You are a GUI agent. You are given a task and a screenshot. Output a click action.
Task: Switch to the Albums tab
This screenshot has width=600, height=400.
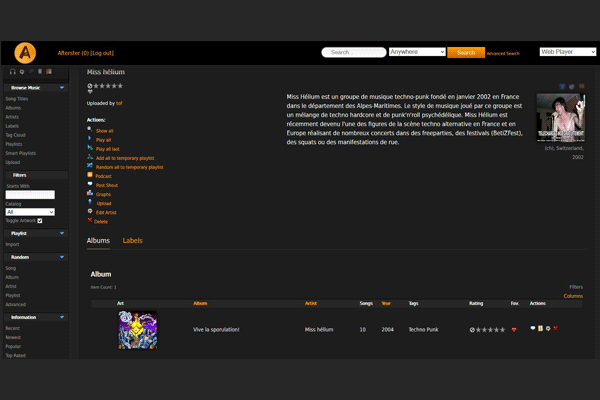pyautogui.click(x=98, y=241)
